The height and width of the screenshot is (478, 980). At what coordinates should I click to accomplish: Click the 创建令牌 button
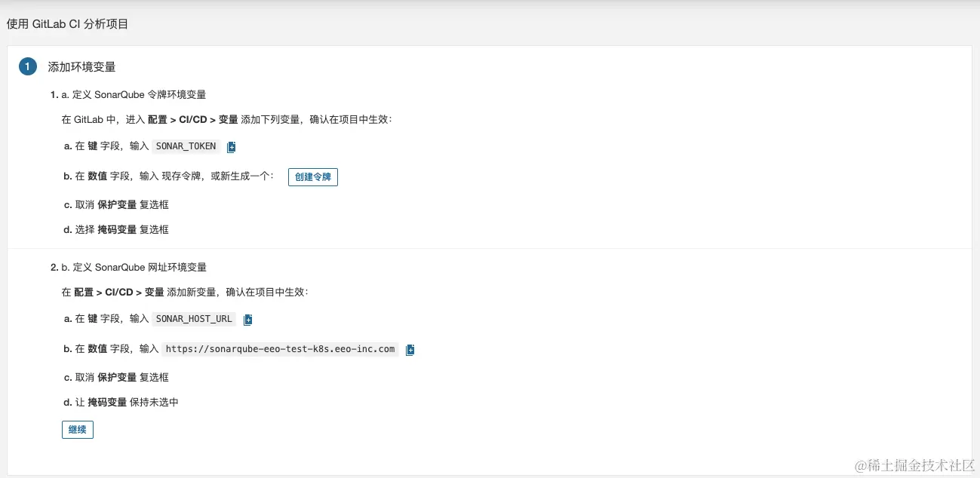pos(313,177)
